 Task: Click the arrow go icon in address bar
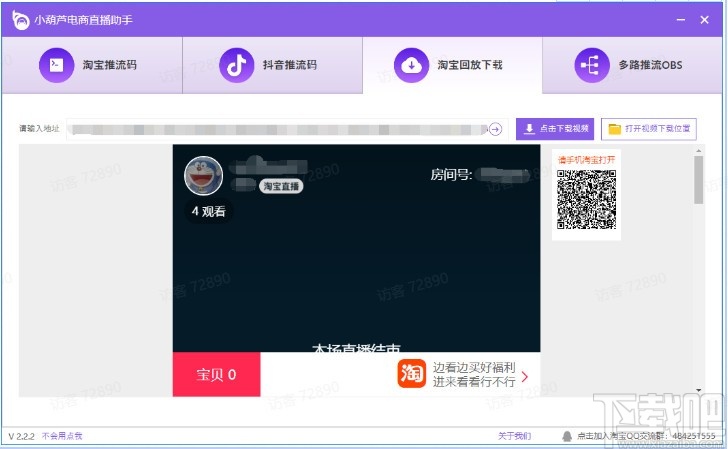pyautogui.click(x=495, y=129)
